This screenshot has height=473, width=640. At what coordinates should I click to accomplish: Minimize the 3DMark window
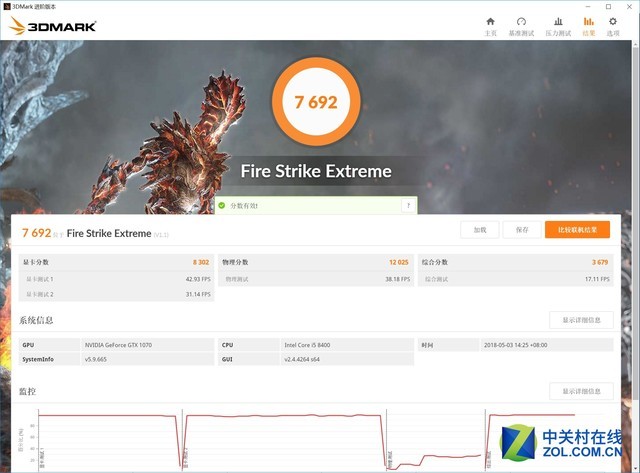588,7
